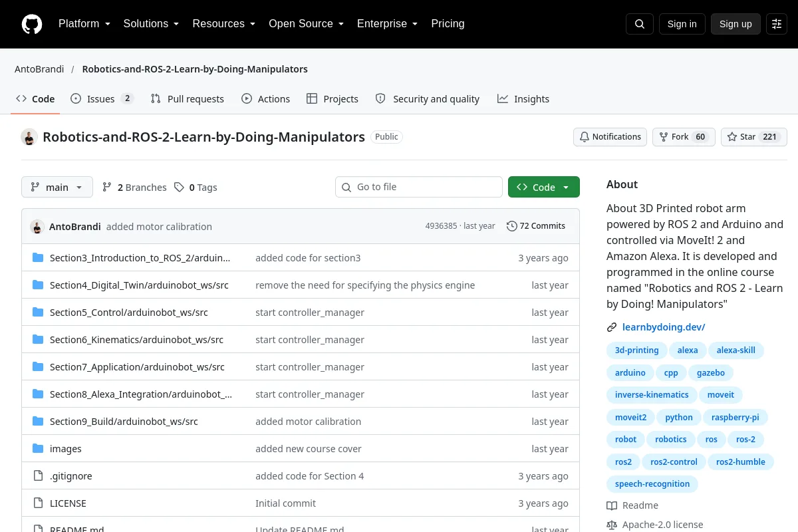798x532 pixels.
Task: Click the Section7_Application folder icon
Action: point(38,367)
